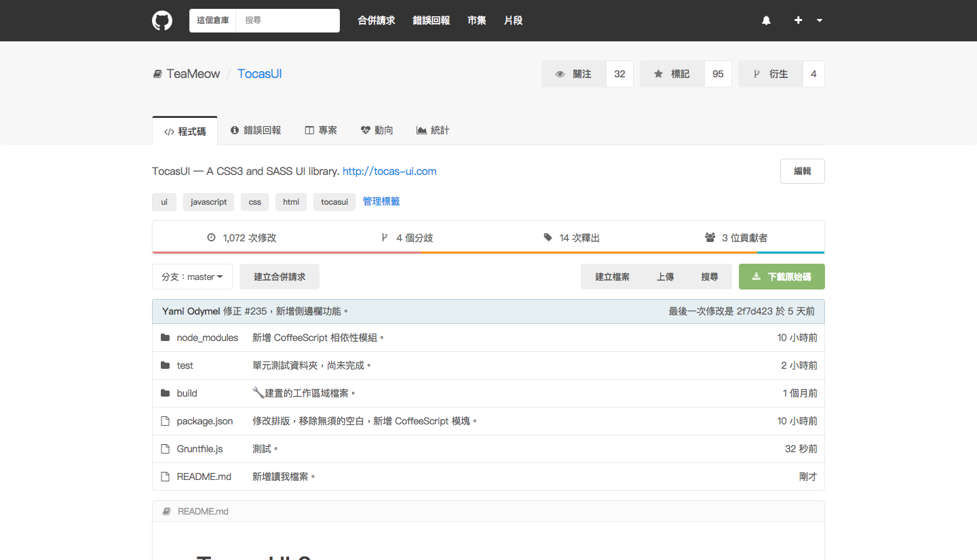
Task: Switch to the 動向 tab
Action: point(377,130)
